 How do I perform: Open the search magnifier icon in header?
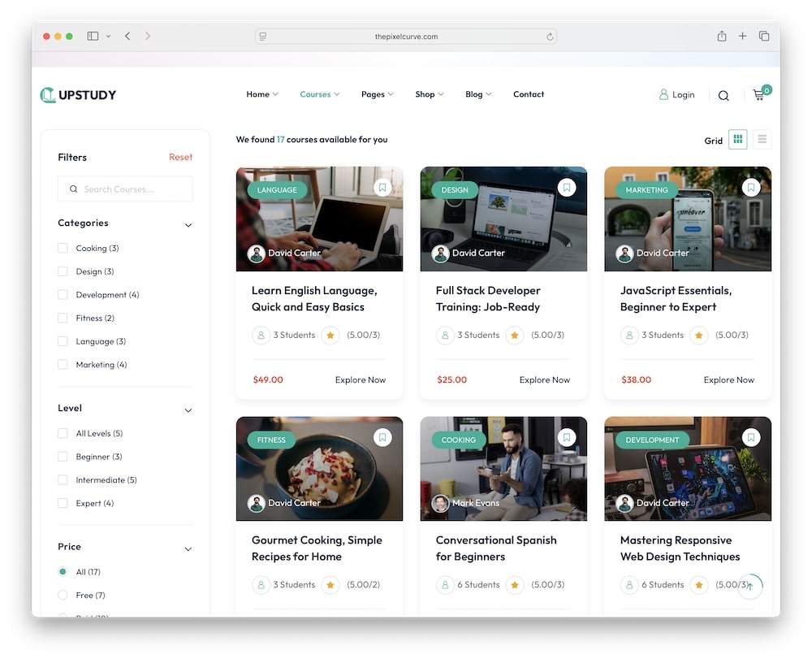click(x=723, y=95)
